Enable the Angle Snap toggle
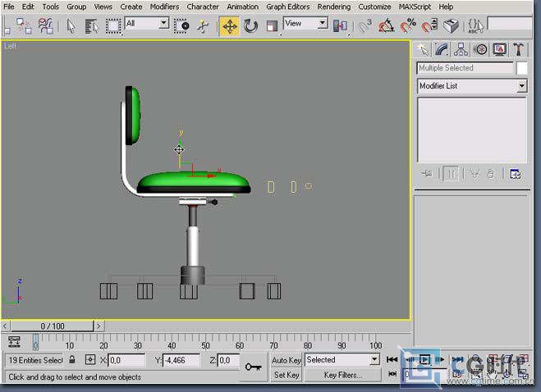This screenshot has height=392, width=541. tap(387, 26)
